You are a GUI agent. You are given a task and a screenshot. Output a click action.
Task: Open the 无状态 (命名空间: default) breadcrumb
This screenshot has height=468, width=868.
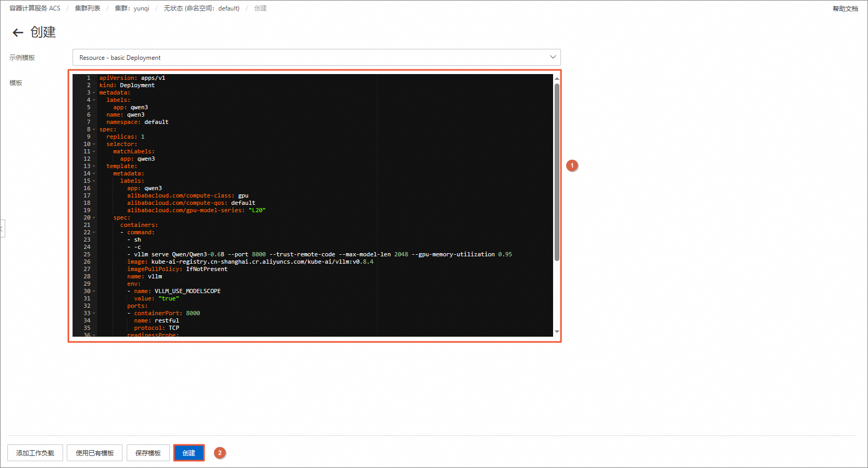point(201,8)
